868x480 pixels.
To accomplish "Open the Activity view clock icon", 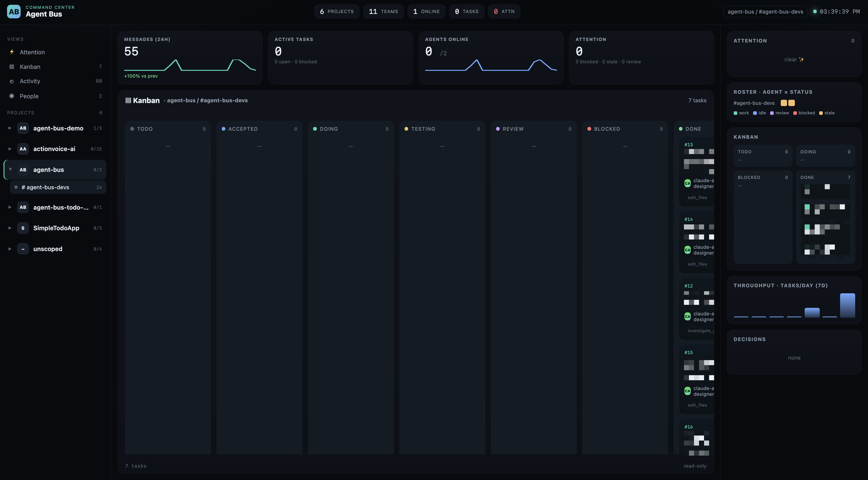I will [12, 81].
